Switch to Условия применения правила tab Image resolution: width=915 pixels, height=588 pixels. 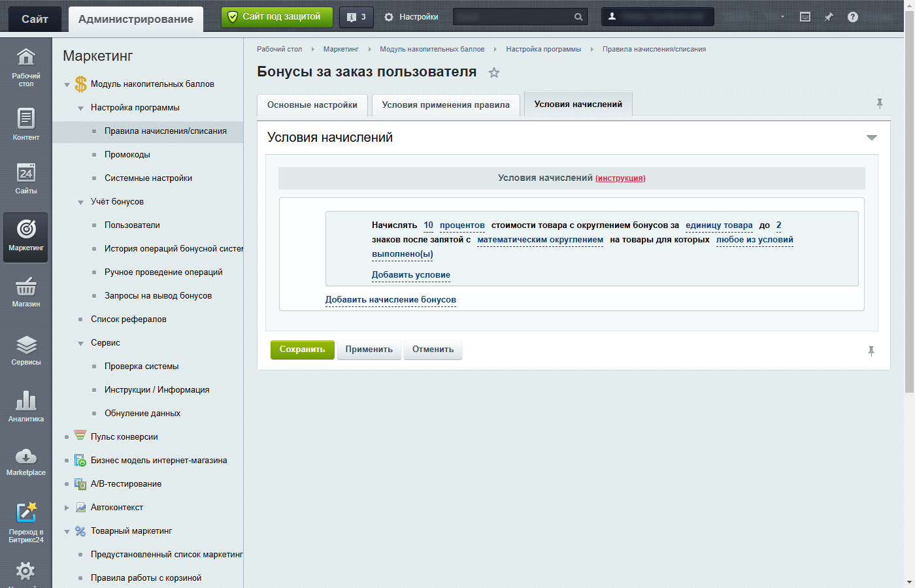click(446, 105)
